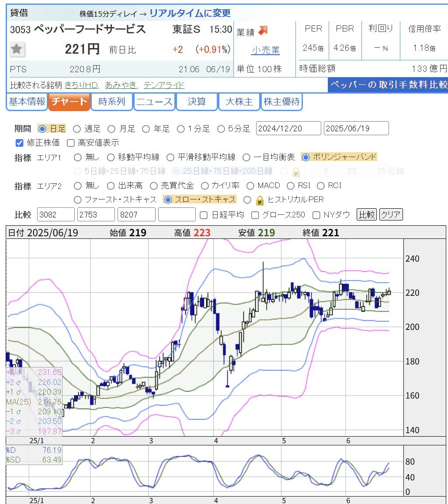Select the 月足 period radio button
Viewport: 448px width, 504px height.
click(111, 129)
